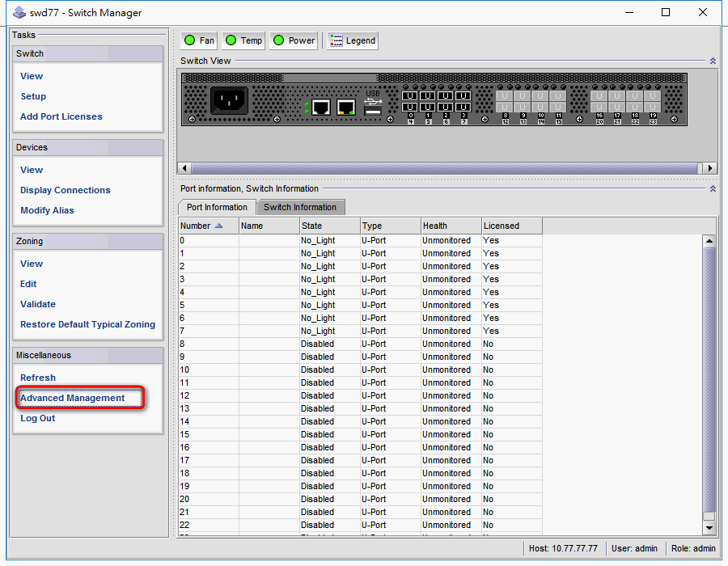728x566 pixels.
Task: Click the horizontal Switch View scrollbar track
Action: point(445,168)
